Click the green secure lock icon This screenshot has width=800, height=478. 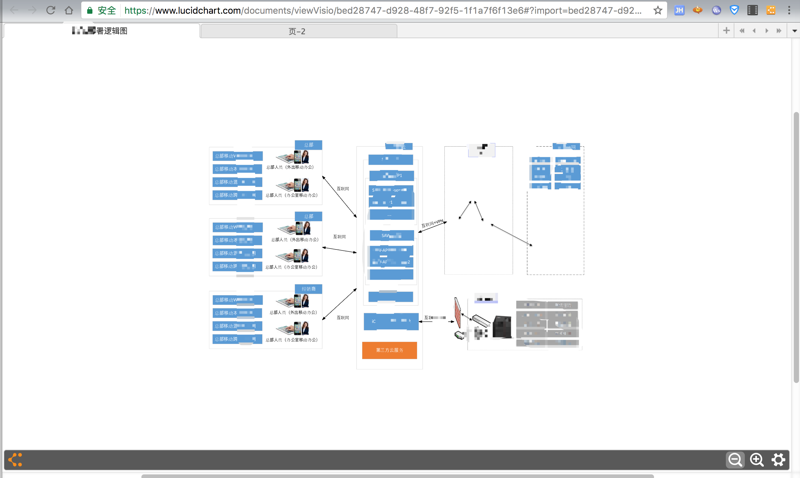tap(90, 10)
